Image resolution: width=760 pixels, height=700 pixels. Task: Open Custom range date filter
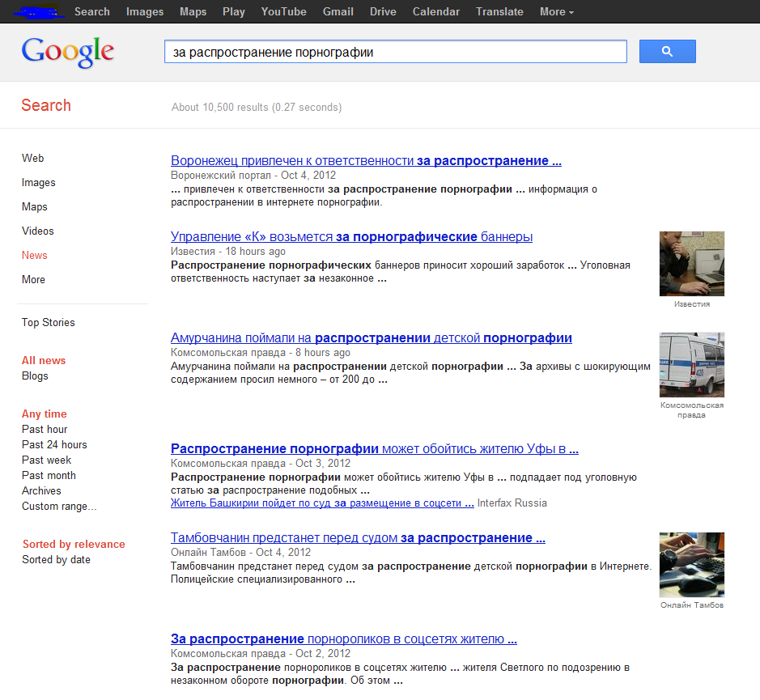pyautogui.click(x=59, y=506)
